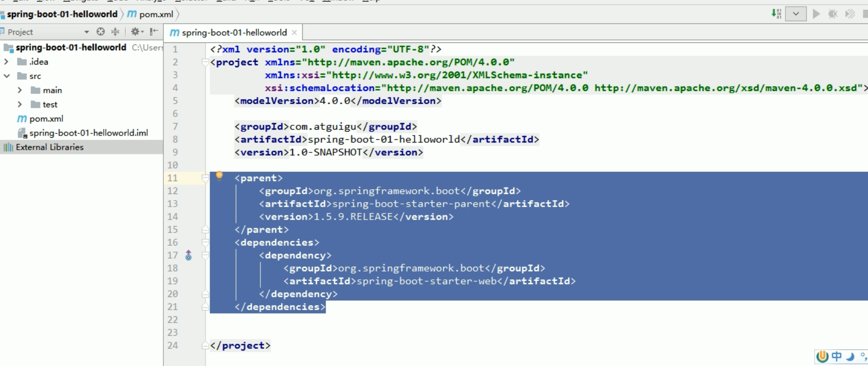Select the spring-boot-01-helloworld editor tab
The width and height of the screenshot is (868, 366).
coord(234,33)
